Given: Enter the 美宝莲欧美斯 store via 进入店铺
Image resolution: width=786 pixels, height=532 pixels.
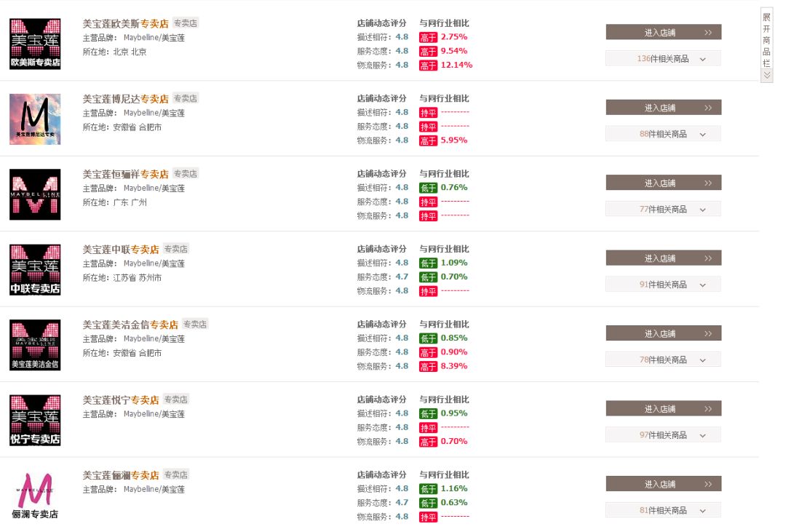Looking at the screenshot, I should click(x=663, y=33).
